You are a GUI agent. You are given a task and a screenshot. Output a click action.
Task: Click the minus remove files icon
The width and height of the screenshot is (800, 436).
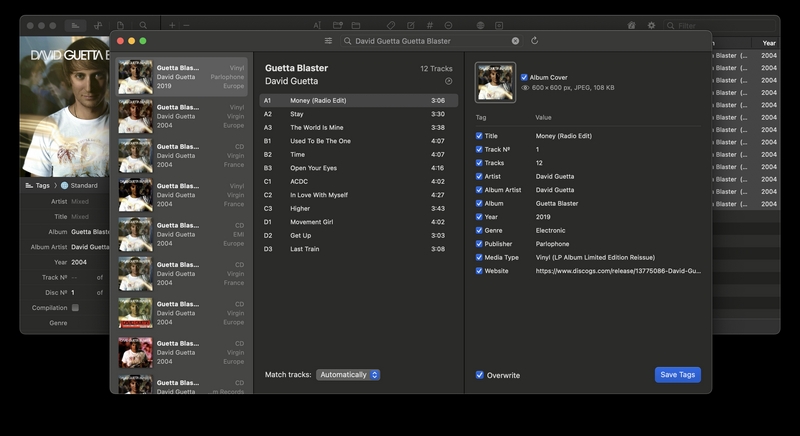pos(186,25)
